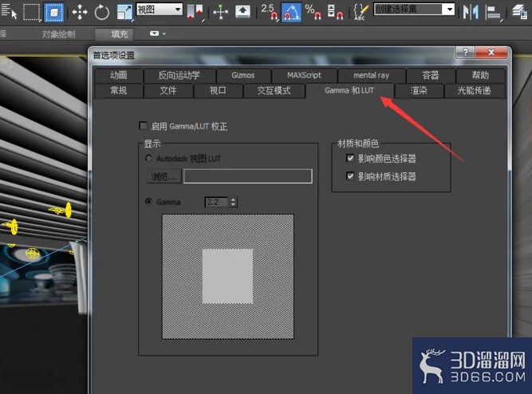
Task: Activate the Select and Move tool
Action: point(80,12)
